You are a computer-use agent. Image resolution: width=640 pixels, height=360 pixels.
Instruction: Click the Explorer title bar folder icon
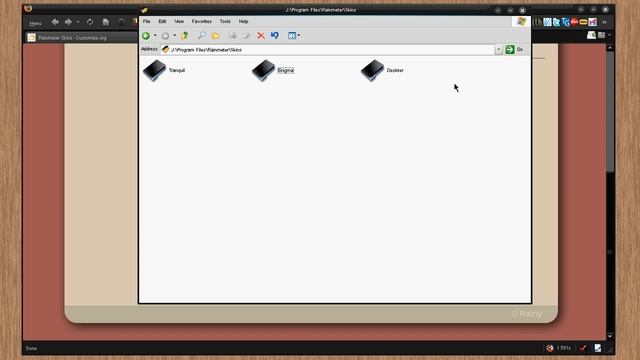tap(144, 10)
